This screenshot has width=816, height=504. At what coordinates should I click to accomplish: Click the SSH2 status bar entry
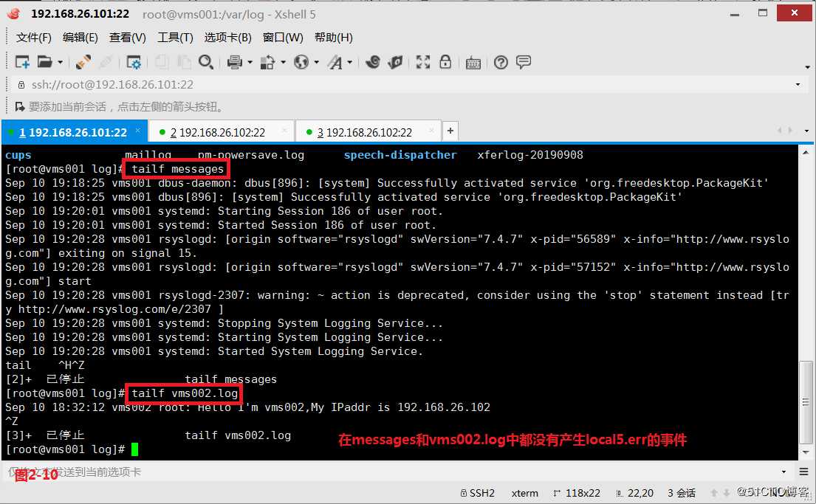[x=478, y=493]
